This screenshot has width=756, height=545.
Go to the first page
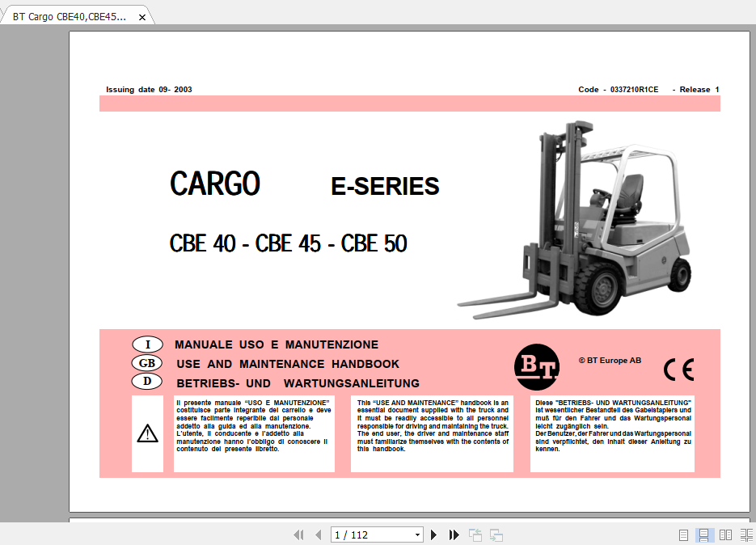point(298,534)
